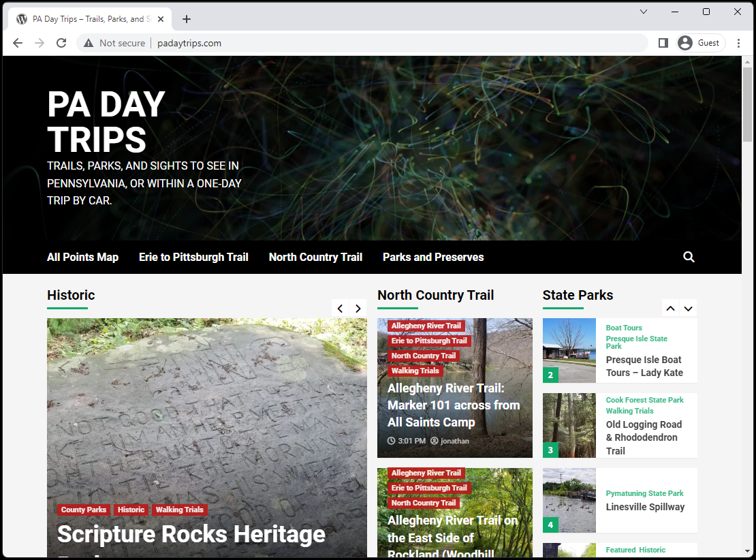Click the Guest profile avatar icon

[686, 42]
